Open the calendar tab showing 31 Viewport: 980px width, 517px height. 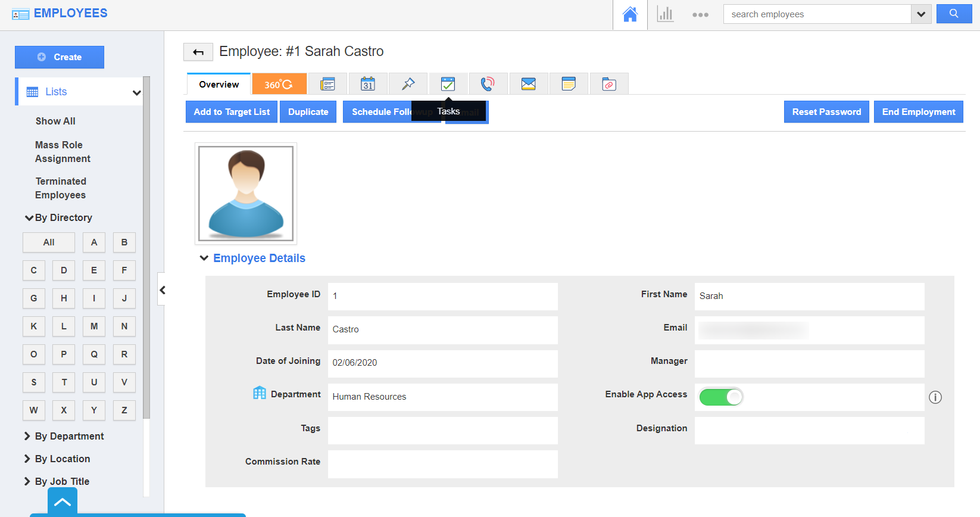point(368,84)
